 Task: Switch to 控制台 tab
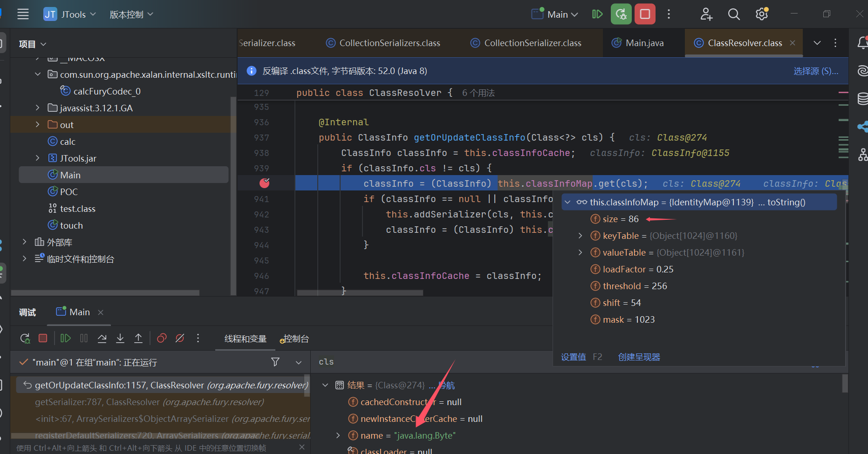294,339
